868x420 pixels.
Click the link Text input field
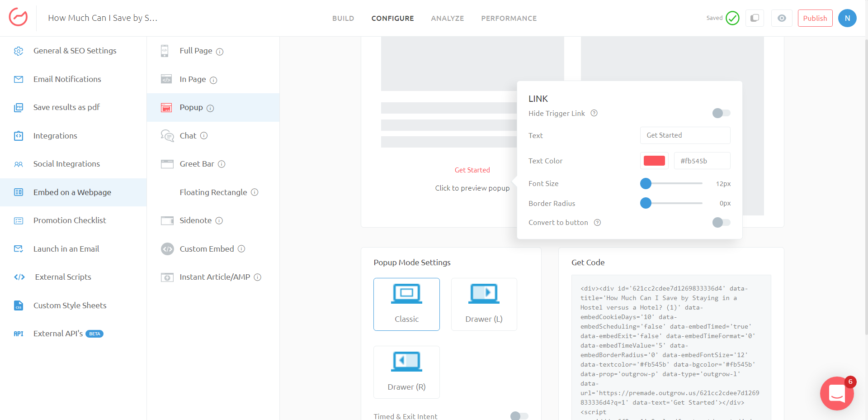coord(685,135)
